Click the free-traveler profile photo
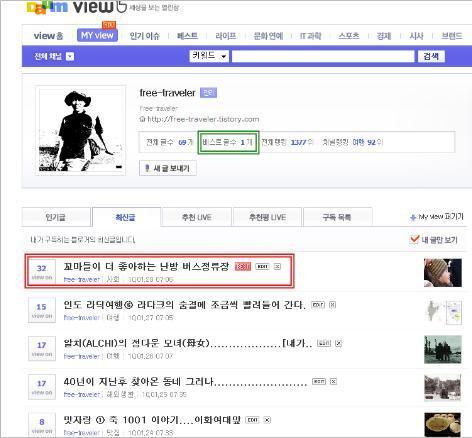This screenshot has width=472, height=438. click(x=81, y=130)
